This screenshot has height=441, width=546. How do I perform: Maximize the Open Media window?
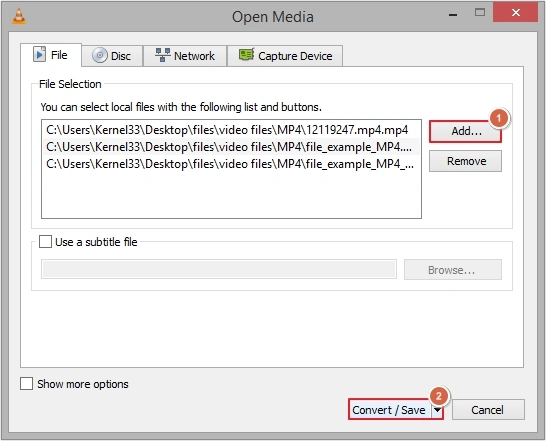[480, 13]
